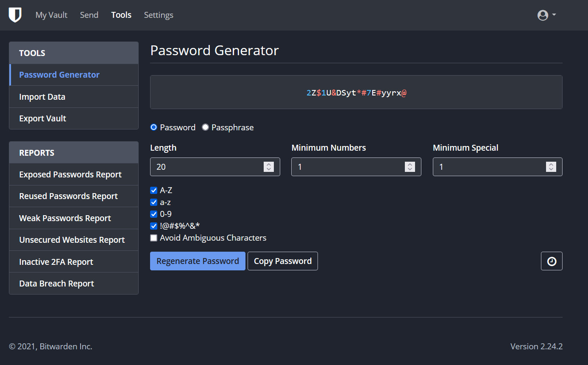This screenshot has height=365, width=588.
Task: Enable the Avoid Ambiguous Characters checkbox
Action: click(x=153, y=238)
